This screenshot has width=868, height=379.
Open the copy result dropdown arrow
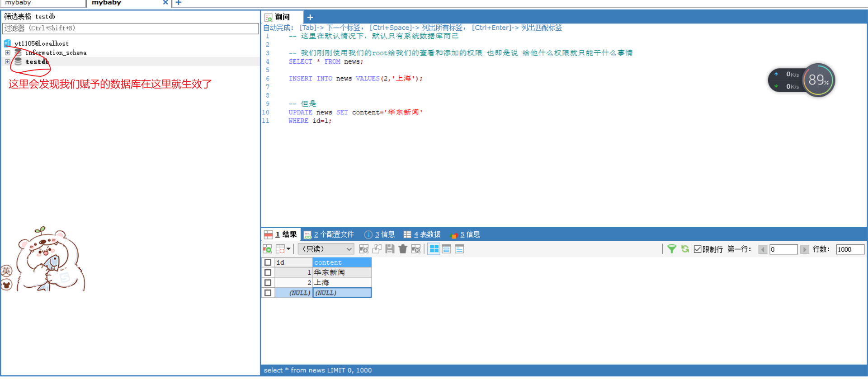[288, 249]
